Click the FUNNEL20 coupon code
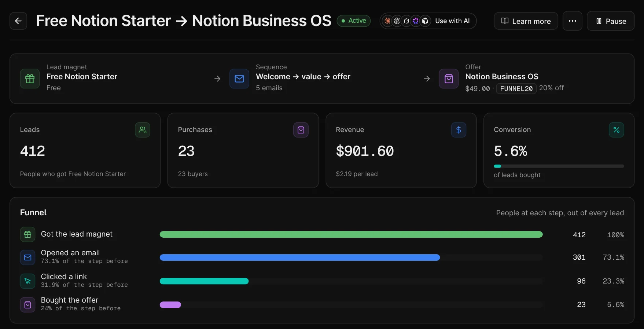 516,88
